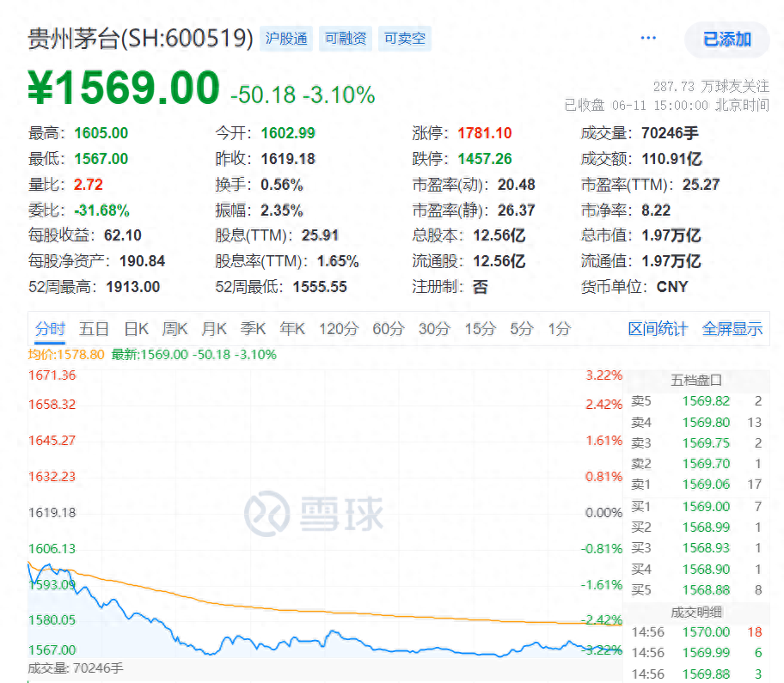Select the 年K chart tab
The image size is (784, 683).
coord(292,329)
